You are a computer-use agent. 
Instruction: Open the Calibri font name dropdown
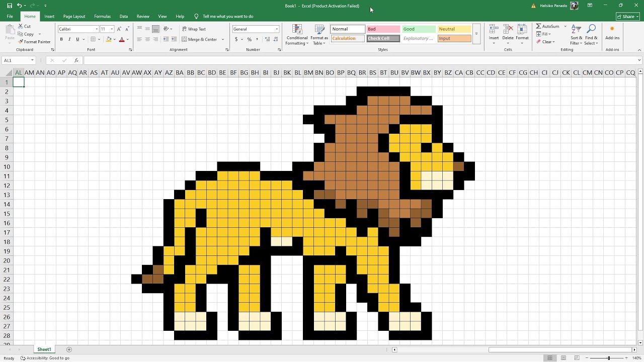click(x=97, y=29)
